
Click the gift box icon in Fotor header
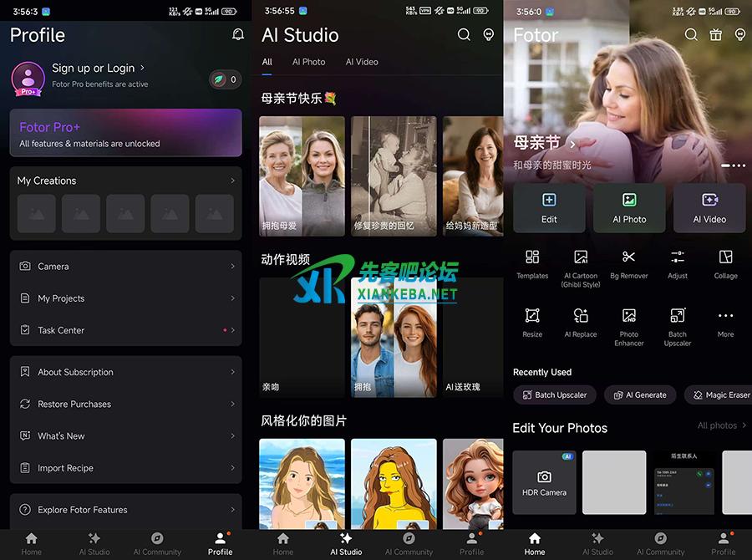(x=715, y=34)
